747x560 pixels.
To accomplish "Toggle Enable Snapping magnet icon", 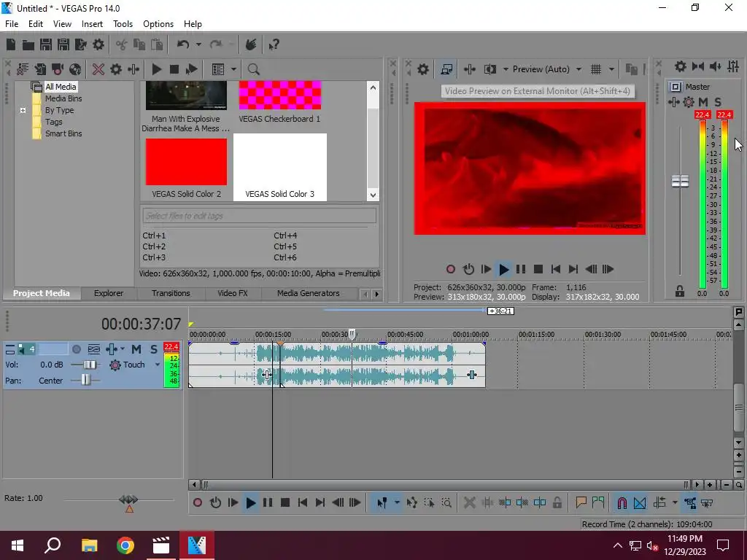I will pos(622,503).
